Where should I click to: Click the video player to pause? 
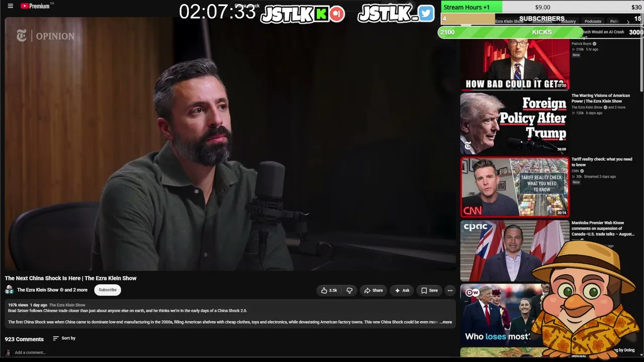coord(229,144)
